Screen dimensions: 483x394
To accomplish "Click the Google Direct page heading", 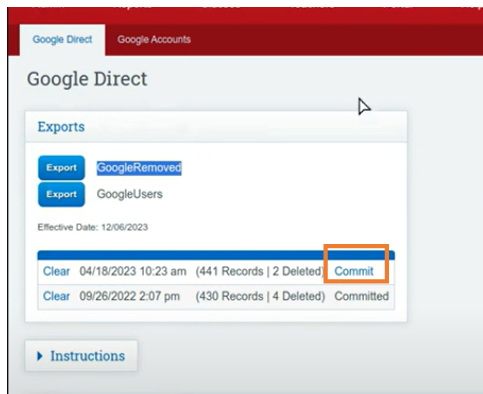I will pyautogui.click(x=87, y=79).
